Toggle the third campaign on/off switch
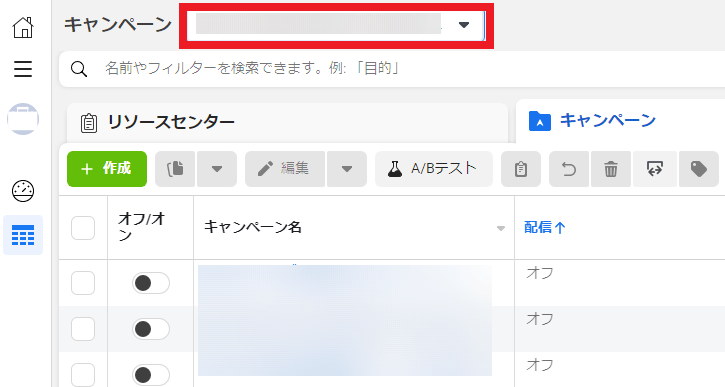Viewport: 725px width, 387px height. pyautogui.click(x=151, y=374)
